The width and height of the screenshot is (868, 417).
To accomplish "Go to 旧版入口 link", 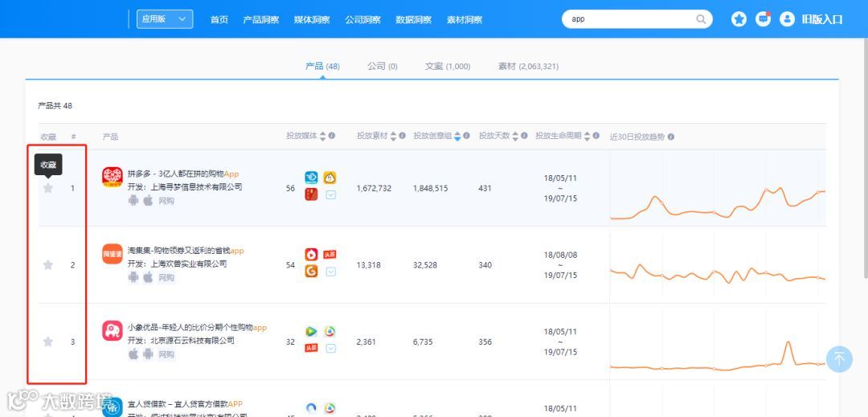I will pos(822,19).
